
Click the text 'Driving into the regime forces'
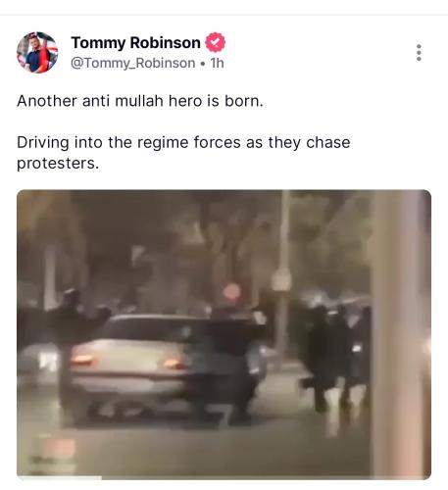click(x=128, y=142)
